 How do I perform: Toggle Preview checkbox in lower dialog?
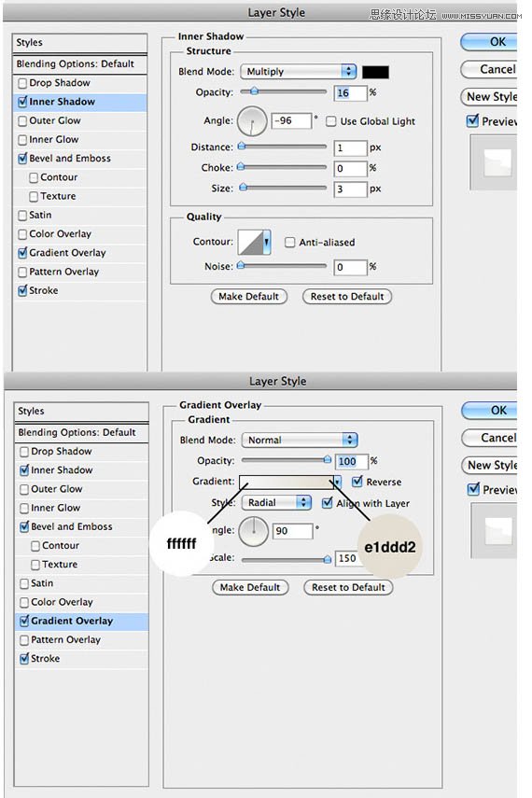pyautogui.click(x=473, y=490)
